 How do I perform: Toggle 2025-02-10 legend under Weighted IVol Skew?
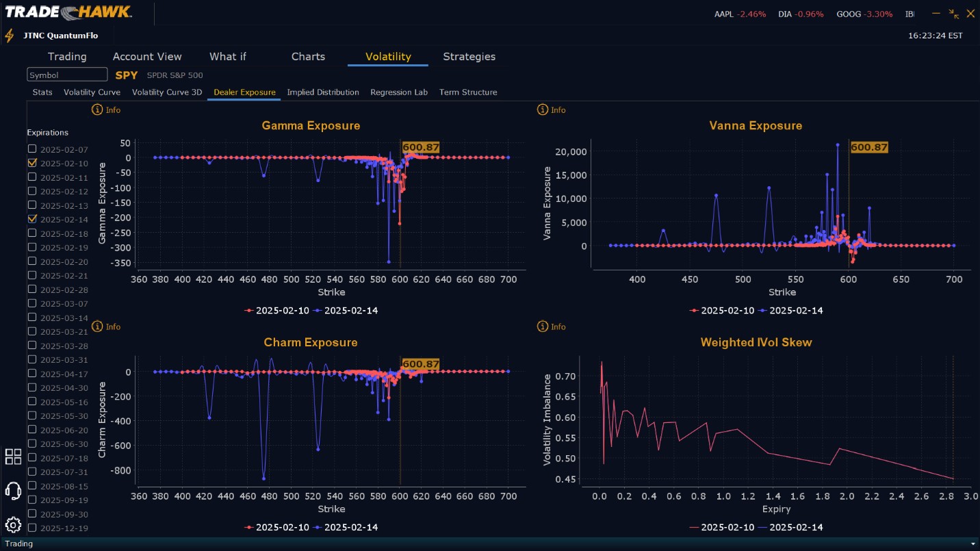[723, 527]
